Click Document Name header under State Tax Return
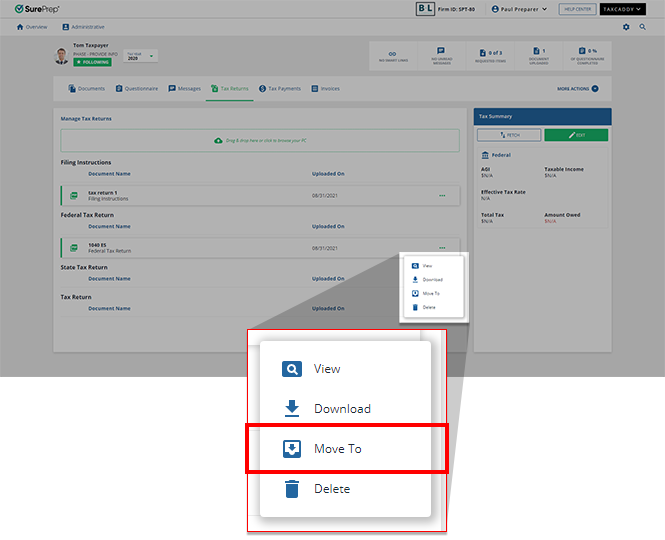Viewport: 665px width, 540px height. click(x=109, y=279)
